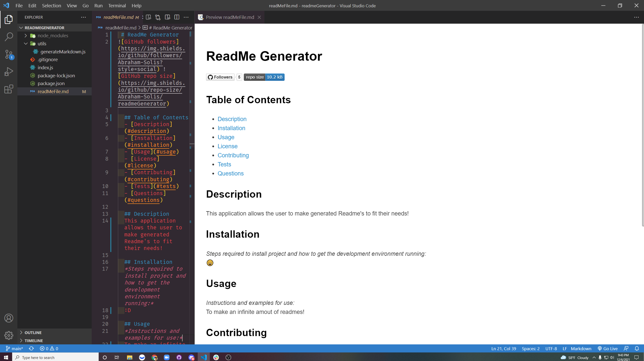The height and width of the screenshot is (361, 644).
Task: Open the Extensions view
Action: 9,89
